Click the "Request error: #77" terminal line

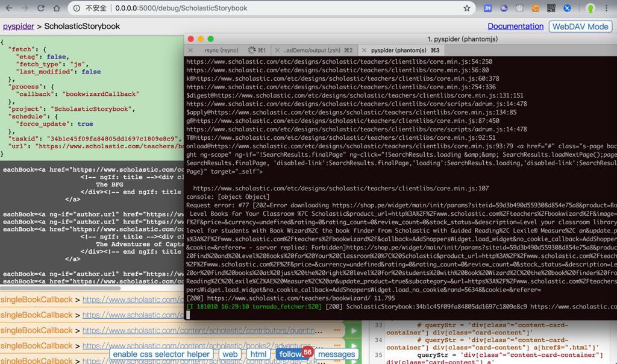(x=401, y=206)
